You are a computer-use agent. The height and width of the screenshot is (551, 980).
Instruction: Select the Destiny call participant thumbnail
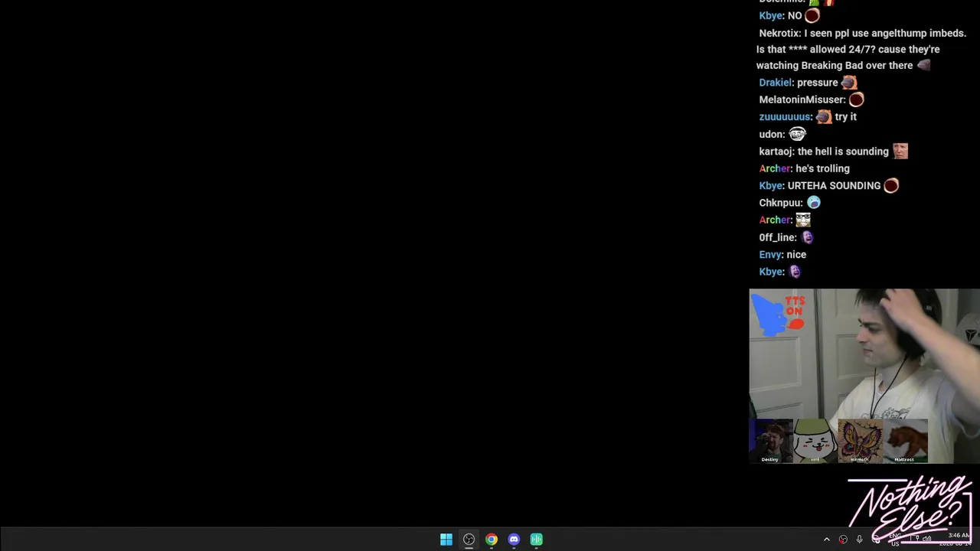771,442
